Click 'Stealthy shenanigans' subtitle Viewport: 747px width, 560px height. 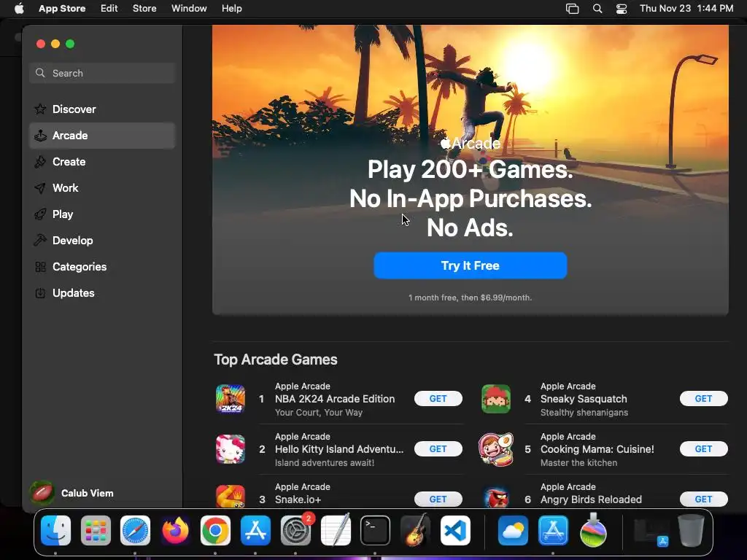coord(584,413)
